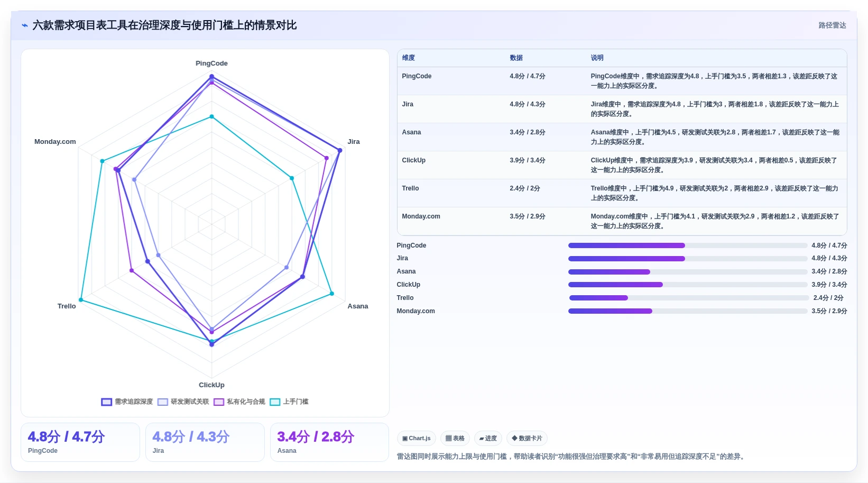Click the cyan 上手门槛 point on Asana axis
The height and width of the screenshot is (483, 868).
point(332,294)
